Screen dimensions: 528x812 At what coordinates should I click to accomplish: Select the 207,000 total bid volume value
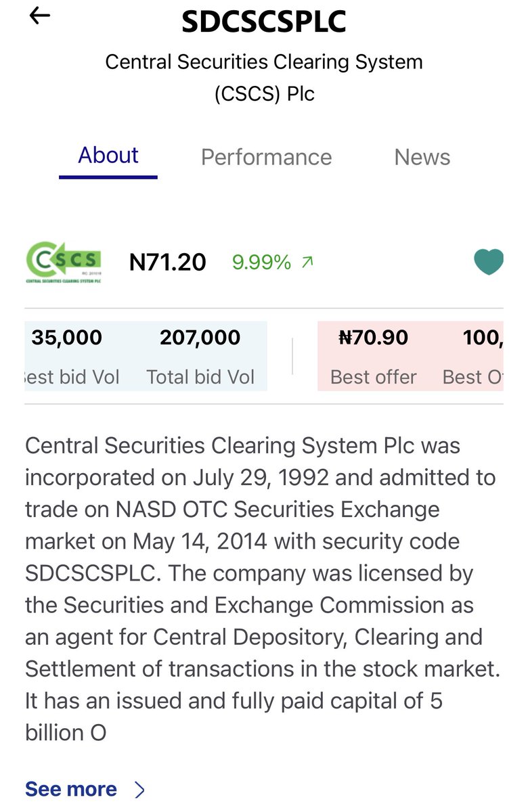pyautogui.click(x=200, y=337)
